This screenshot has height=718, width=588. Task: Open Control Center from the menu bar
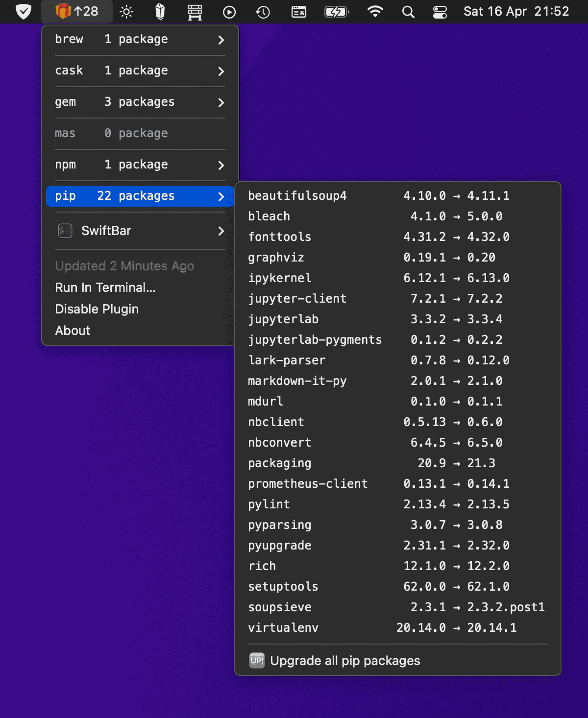pyautogui.click(x=440, y=11)
